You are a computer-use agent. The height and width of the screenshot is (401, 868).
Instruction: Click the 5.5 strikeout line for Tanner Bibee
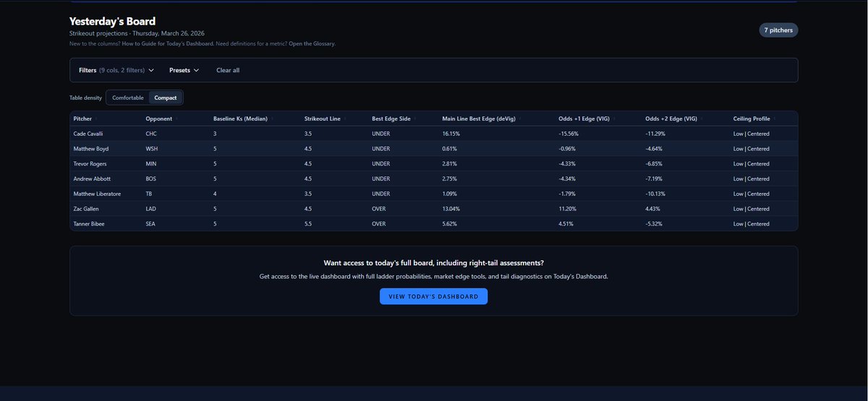[308, 224]
